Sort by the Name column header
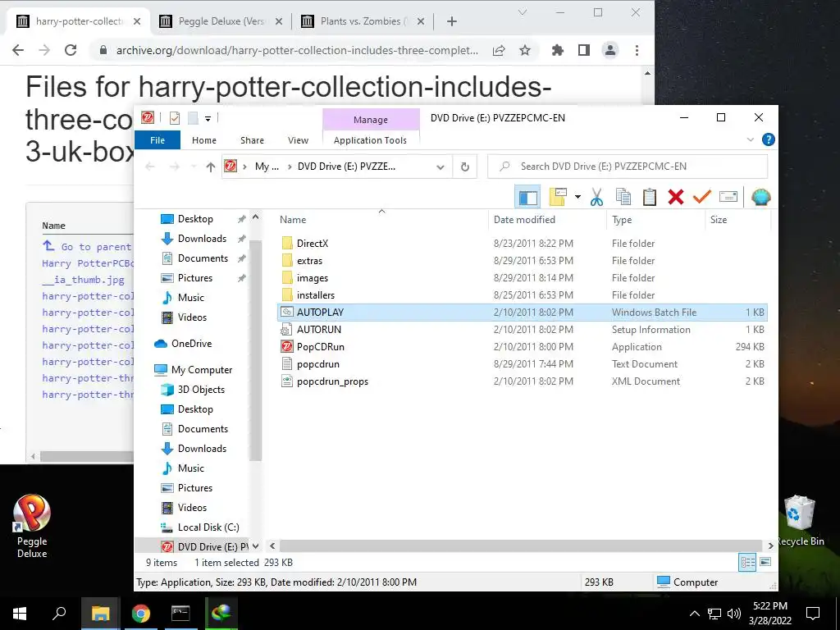The height and width of the screenshot is (630, 840). click(293, 220)
